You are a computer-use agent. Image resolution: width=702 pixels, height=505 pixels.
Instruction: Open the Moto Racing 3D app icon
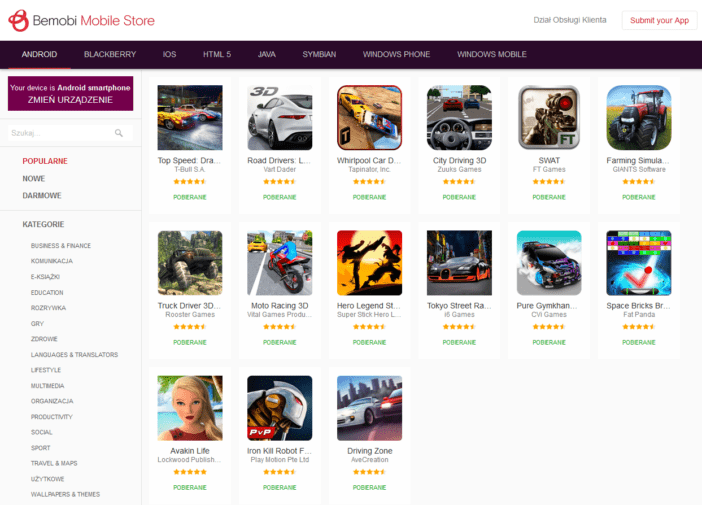280,263
